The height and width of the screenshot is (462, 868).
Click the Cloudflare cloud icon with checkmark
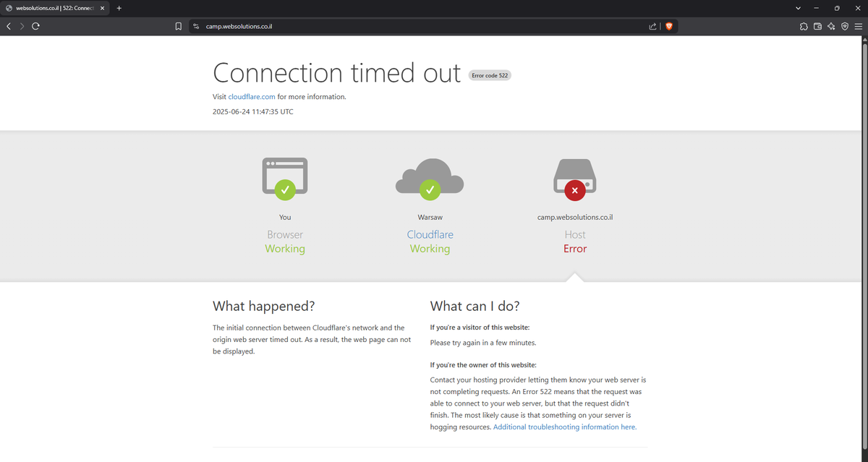pos(430,179)
